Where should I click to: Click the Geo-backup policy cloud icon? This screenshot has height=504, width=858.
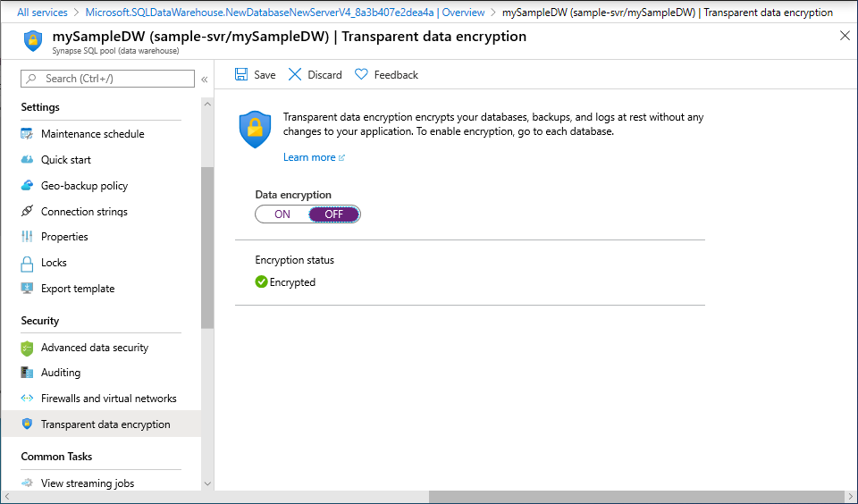point(27,186)
